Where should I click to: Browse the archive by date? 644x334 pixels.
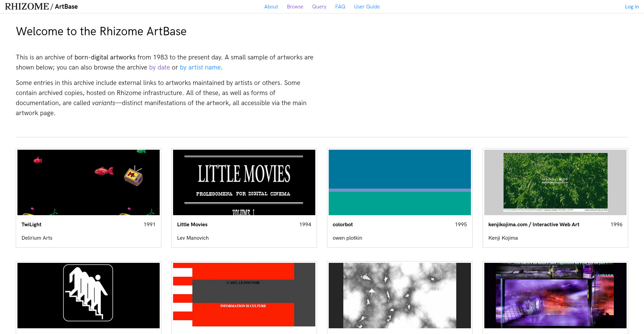tap(159, 67)
